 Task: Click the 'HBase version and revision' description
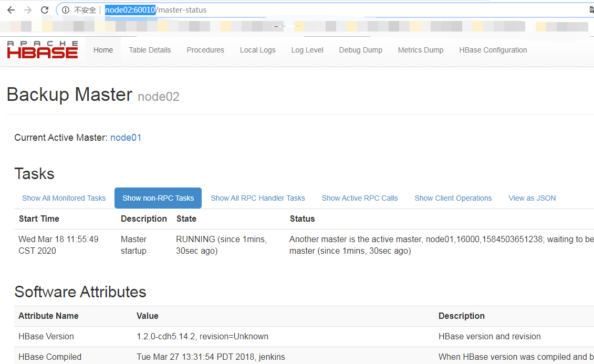(489, 336)
